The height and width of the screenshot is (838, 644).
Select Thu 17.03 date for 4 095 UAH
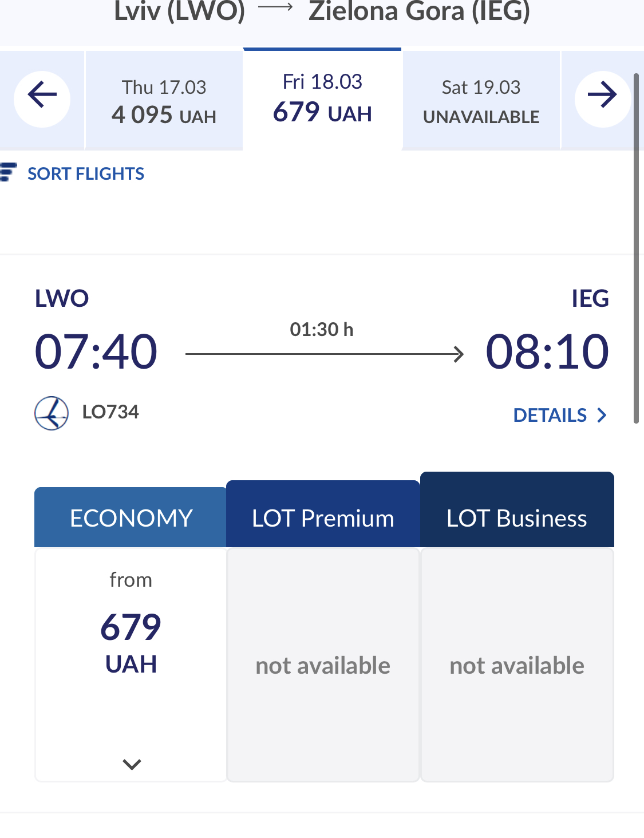coord(164,101)
